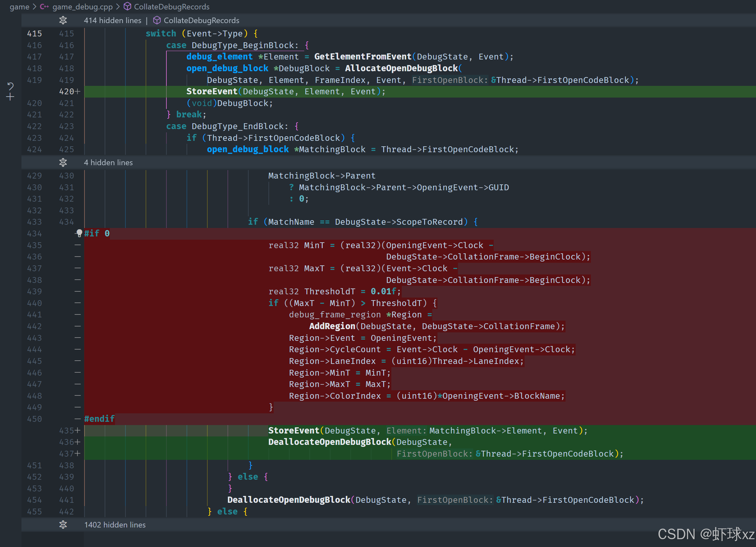Open CollateDebugRecords breadcrumb symbol
The height and width of the screenshot is (547, 756).
click(x=171, y=7)
